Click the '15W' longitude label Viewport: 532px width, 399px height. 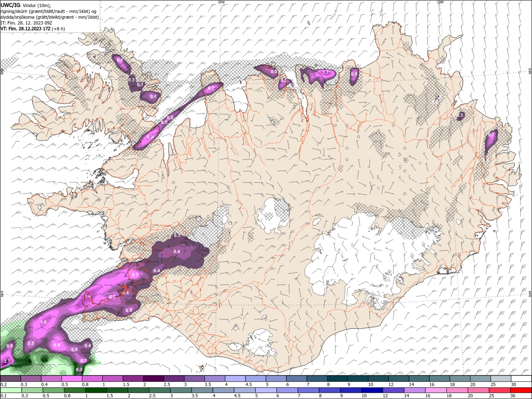(440, 2)
